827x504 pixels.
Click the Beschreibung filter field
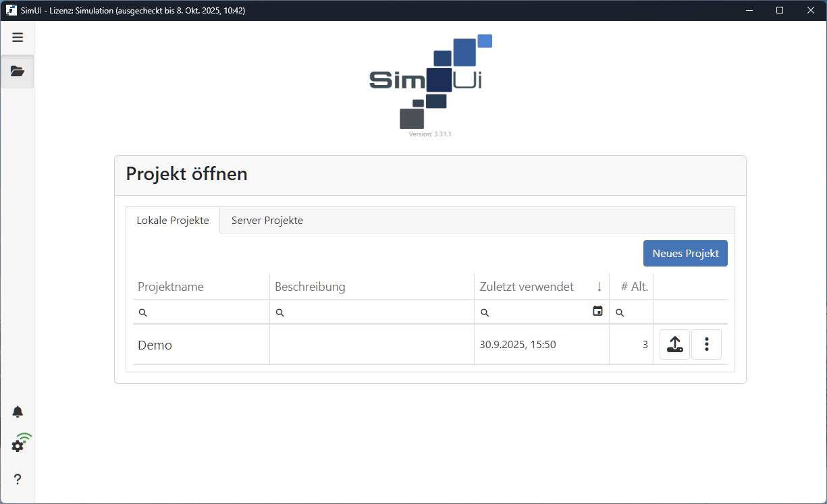(x=375, y=312)
